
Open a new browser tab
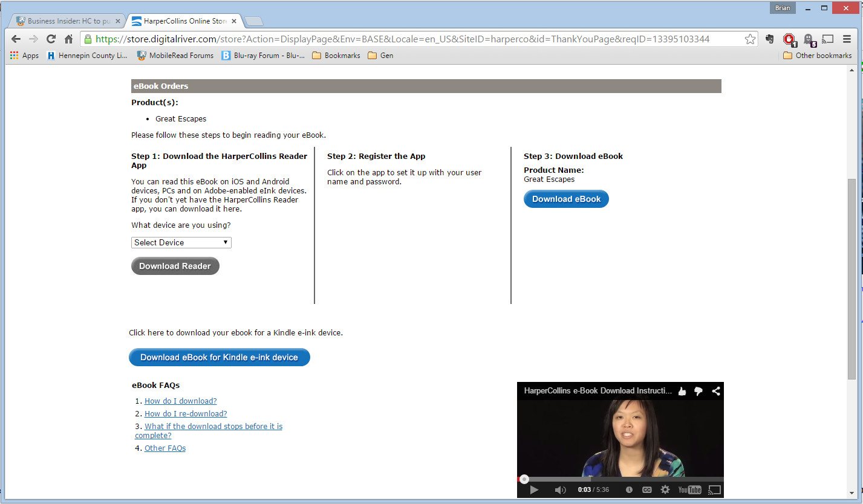coord(254,22)
